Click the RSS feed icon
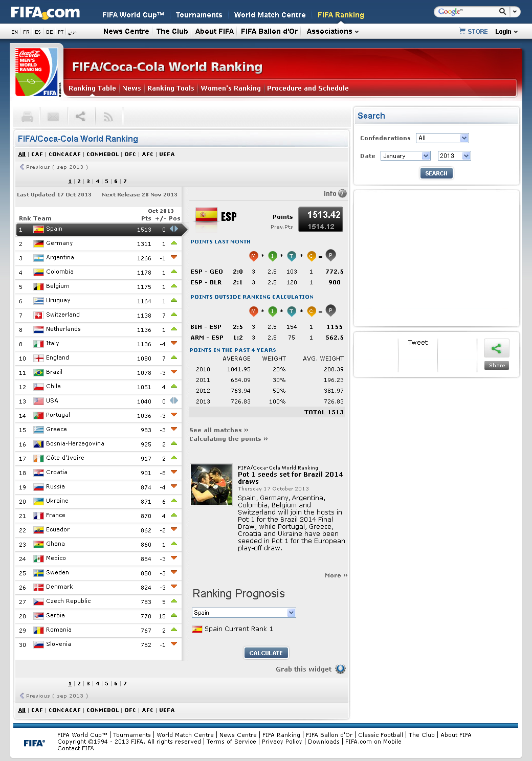The height and width of the screenshot is (761, 532). coord(108,117)
